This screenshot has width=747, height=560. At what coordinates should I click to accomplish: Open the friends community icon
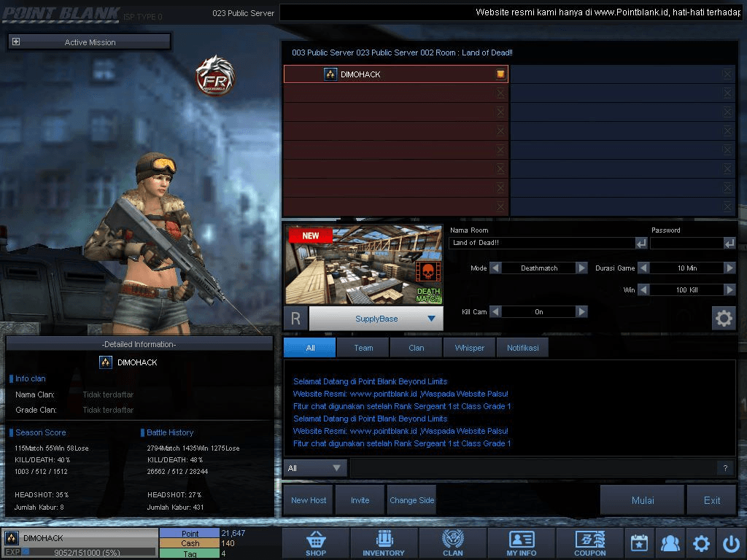pyautogui.click(x=670, y=542)
